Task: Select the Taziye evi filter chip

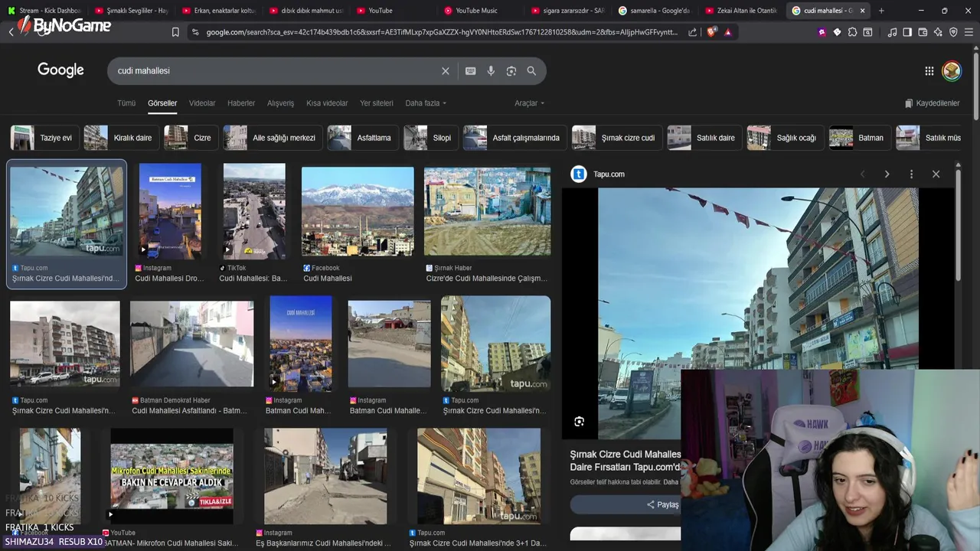Action: (x=44, y=138)
